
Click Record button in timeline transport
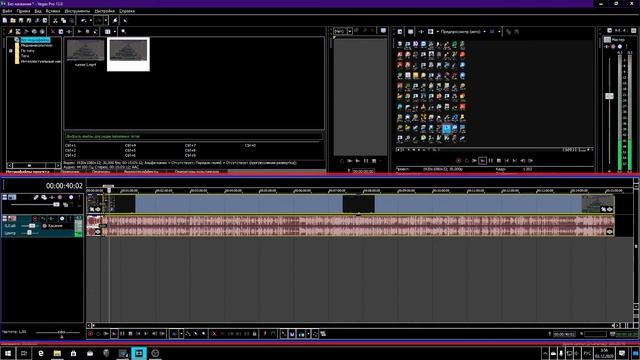coord(90,334)
